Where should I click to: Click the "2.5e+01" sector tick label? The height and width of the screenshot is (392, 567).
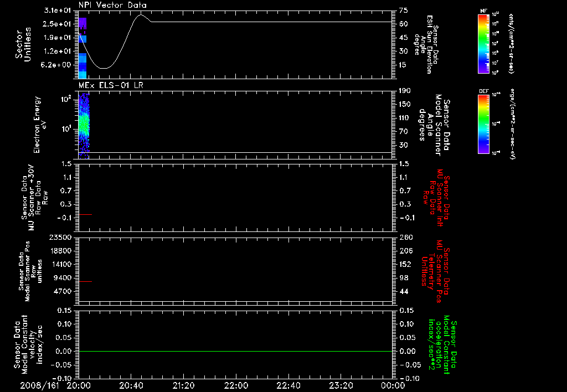tap(58, 24)
